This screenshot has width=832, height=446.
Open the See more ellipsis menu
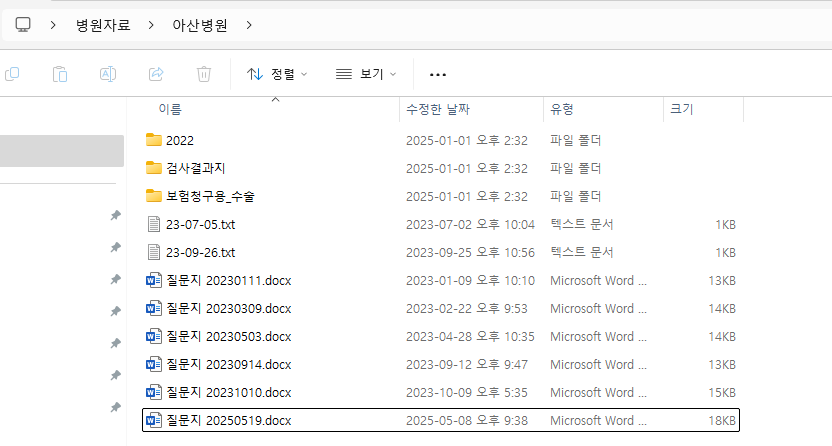pyautogui.click(x=438, y=75)
